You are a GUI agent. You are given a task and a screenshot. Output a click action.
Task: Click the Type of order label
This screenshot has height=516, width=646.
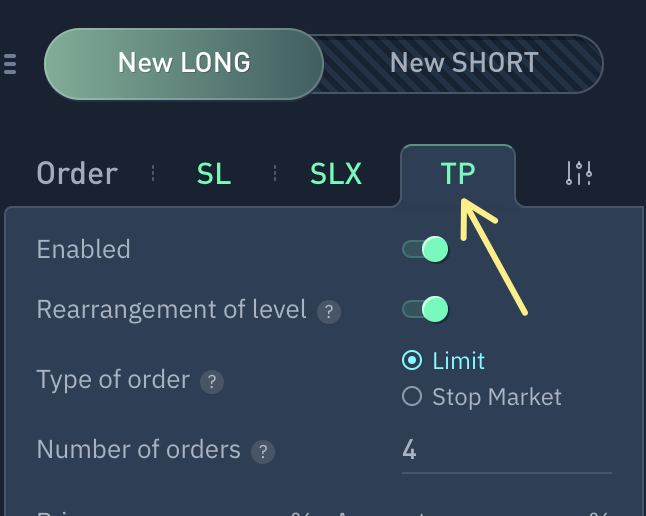[x=113, y=381]
